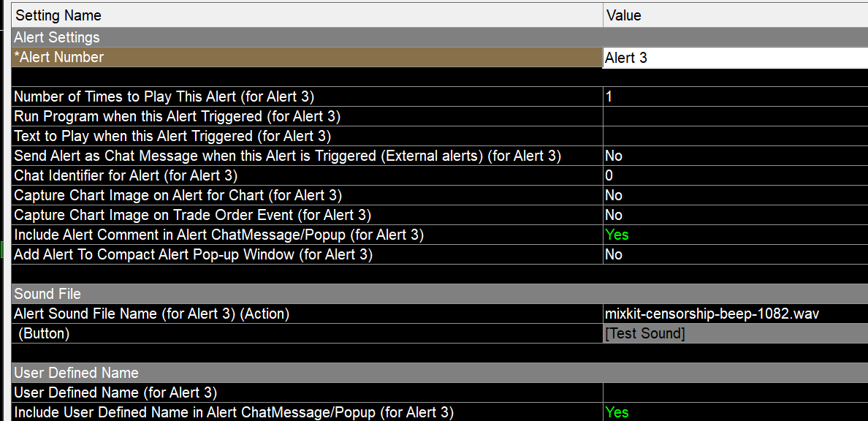Viewport: 868px width, 421px height.
Task: Select the Alert Settings section header
Action: click(x=440, y=38)
